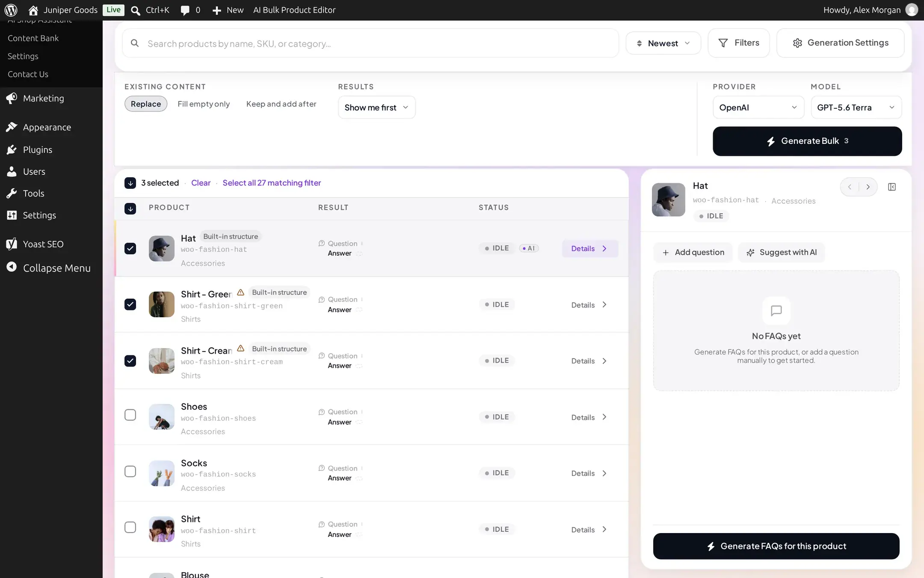Viewport: 924px width, 578px height.
Task: Go to previous product arrow
Action: (850, 187)
